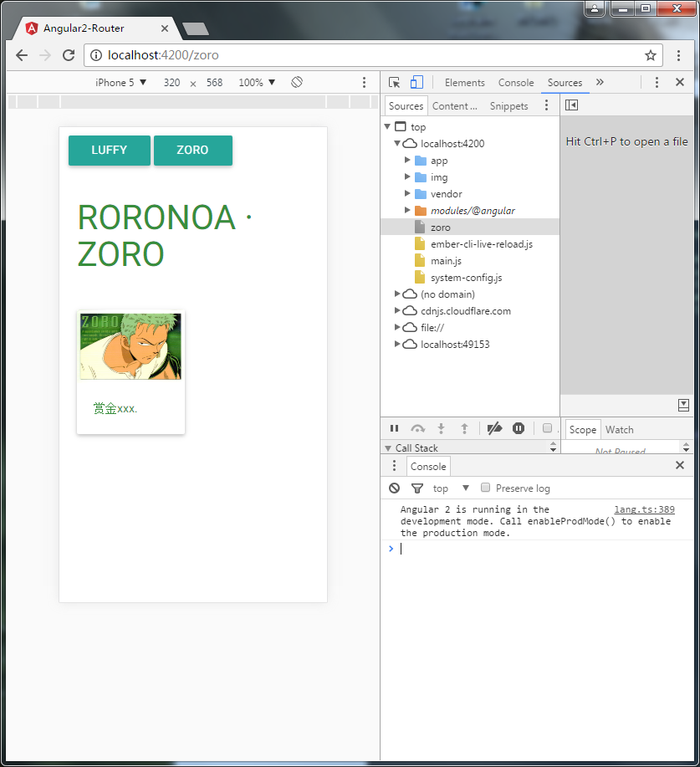Click the address bar URL

163,55
